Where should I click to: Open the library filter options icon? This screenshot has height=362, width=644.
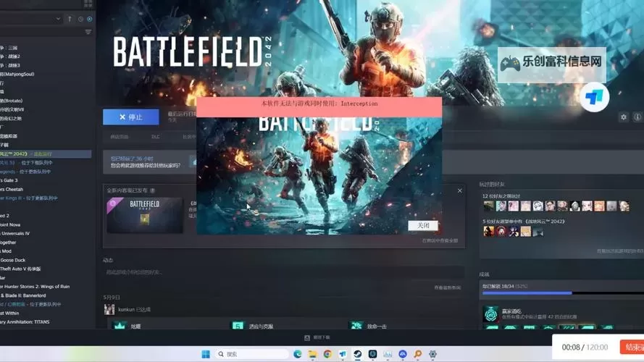(x=88, y=32)
